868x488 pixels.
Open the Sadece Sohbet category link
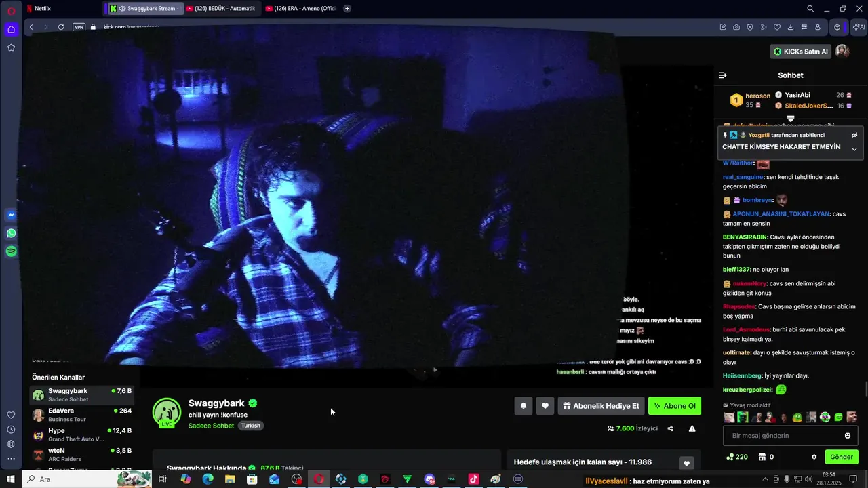[x=211, y=426]
